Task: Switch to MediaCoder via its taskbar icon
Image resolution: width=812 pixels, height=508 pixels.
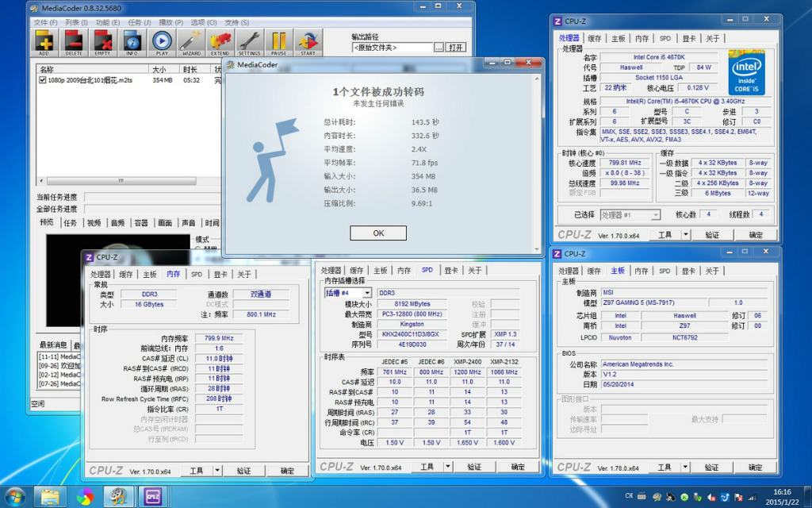Action: pyautogui.click(x=119, y=497)
